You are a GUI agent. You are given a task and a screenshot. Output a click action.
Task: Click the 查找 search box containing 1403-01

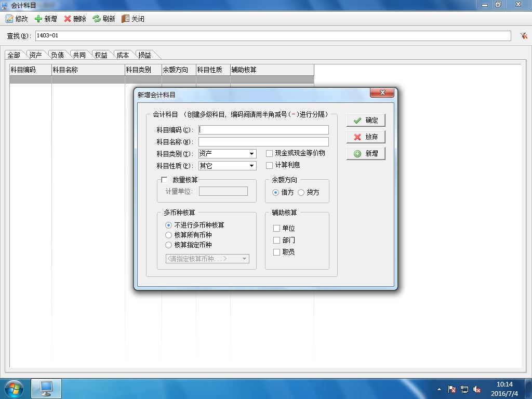[273, 36]
